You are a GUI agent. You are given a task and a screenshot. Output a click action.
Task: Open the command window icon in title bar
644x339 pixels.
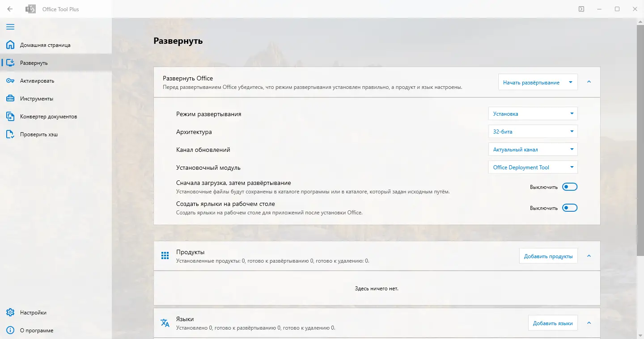coord(581,9)
